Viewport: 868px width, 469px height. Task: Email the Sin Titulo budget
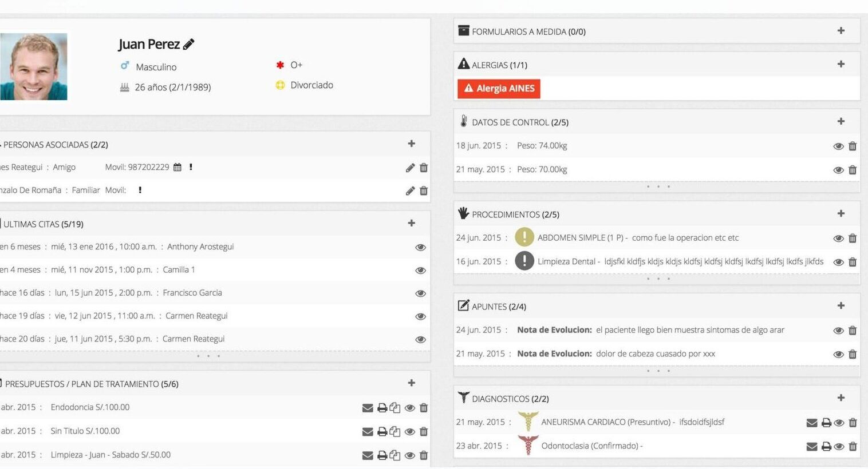[x=368, y=432]
